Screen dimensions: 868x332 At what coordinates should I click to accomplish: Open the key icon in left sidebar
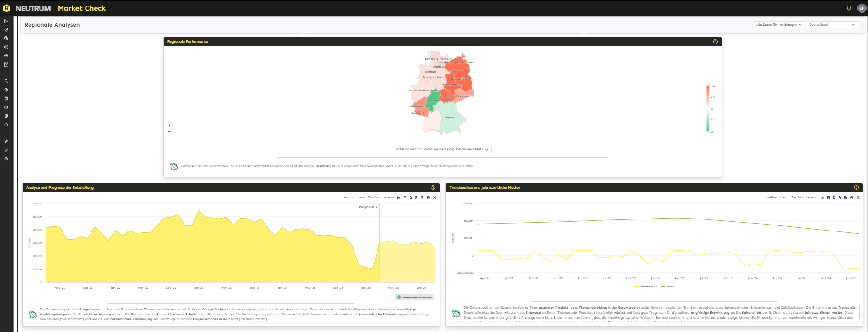tap(6, 141)
